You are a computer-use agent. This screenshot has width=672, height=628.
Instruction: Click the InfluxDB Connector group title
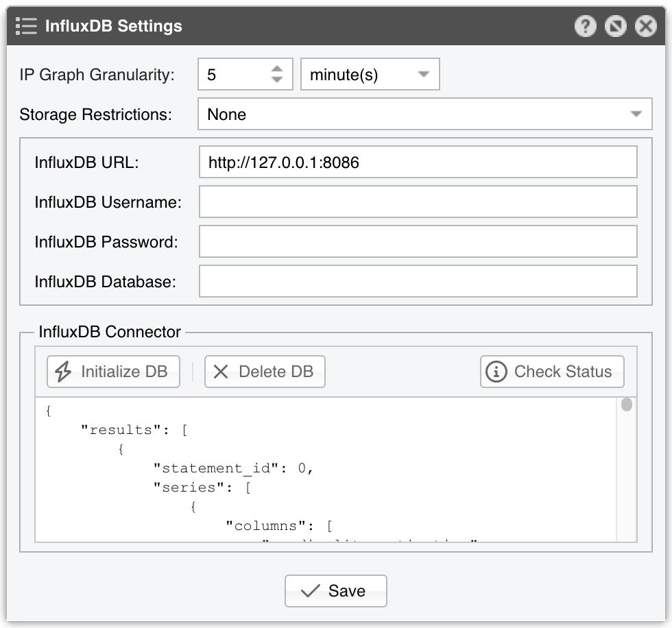tap(110, 332)
